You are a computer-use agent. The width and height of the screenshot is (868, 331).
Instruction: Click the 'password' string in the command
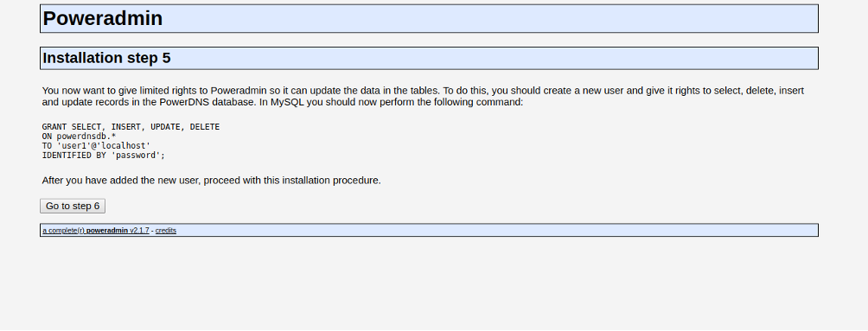tap(137, 156)
